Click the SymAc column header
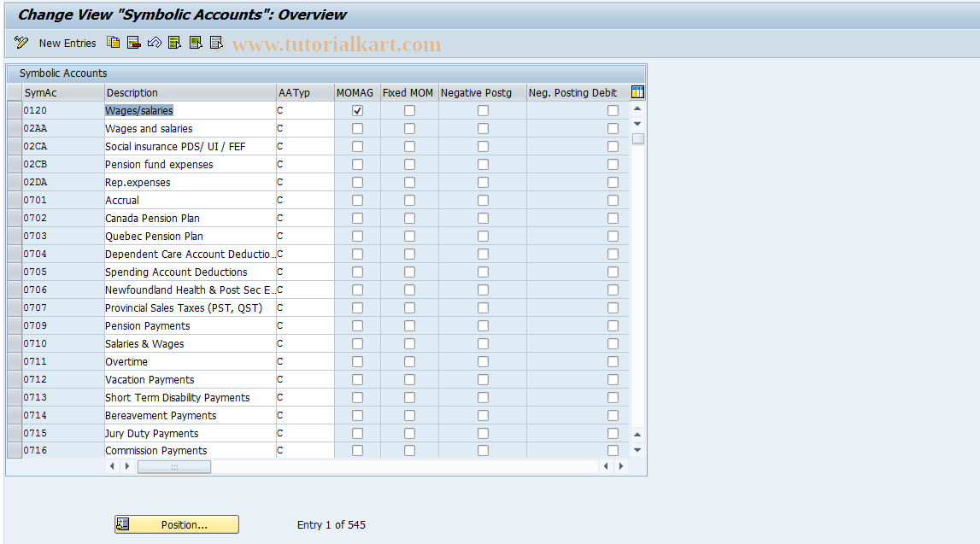This screenshot has width=980, height=544. click(63, 92)
